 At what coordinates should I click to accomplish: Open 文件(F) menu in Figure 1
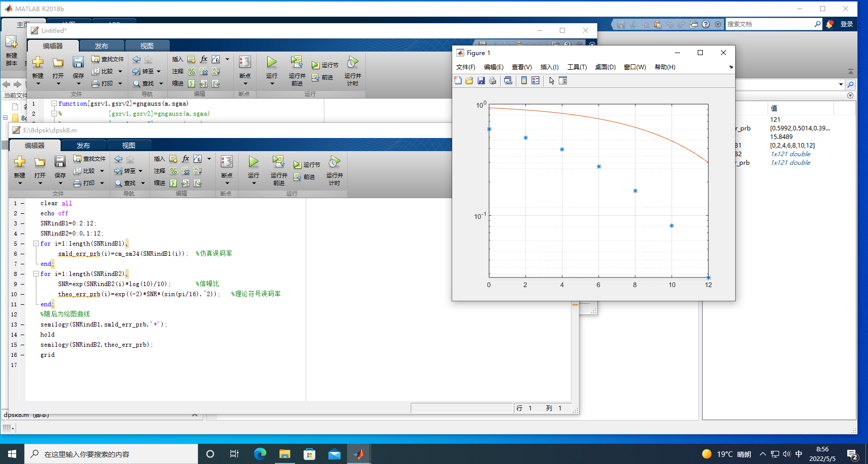(466, 67)
